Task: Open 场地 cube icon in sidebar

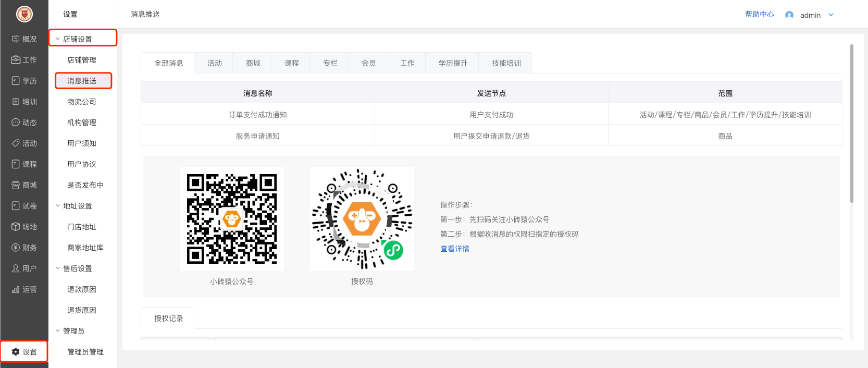Action: click(x=16, y=227)
